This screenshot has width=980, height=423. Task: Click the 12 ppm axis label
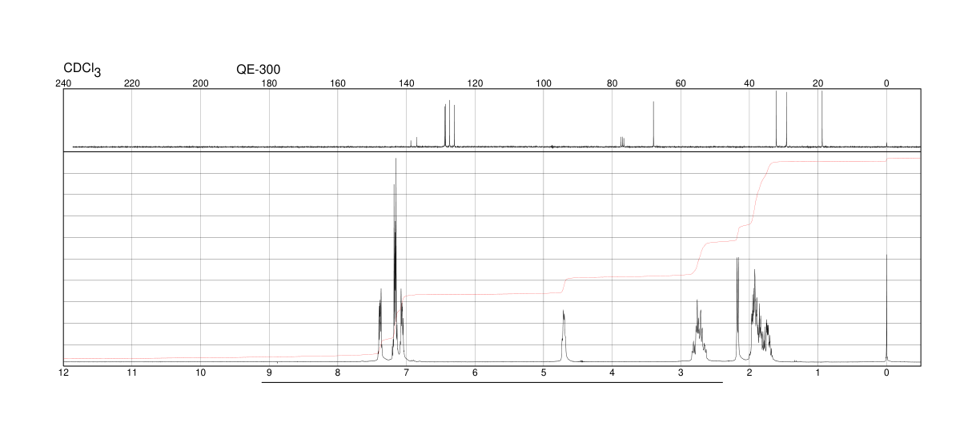[63, 373]
